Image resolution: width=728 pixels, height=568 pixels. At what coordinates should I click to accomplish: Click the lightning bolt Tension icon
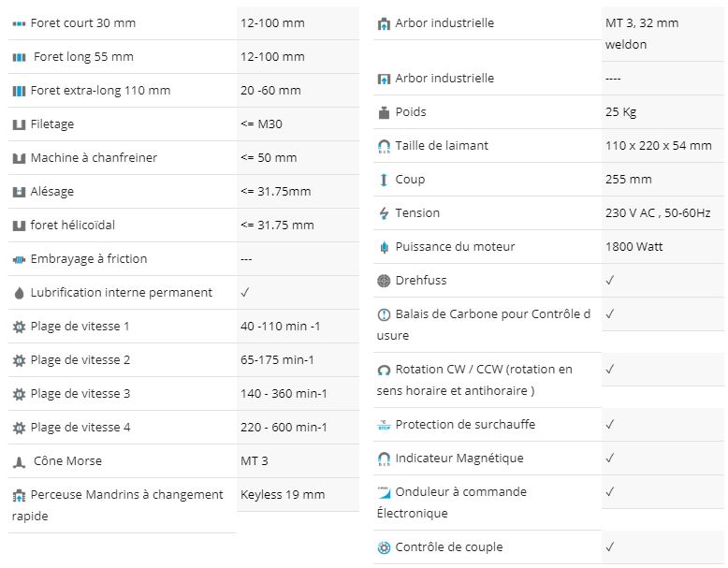(x=384, y=213)
